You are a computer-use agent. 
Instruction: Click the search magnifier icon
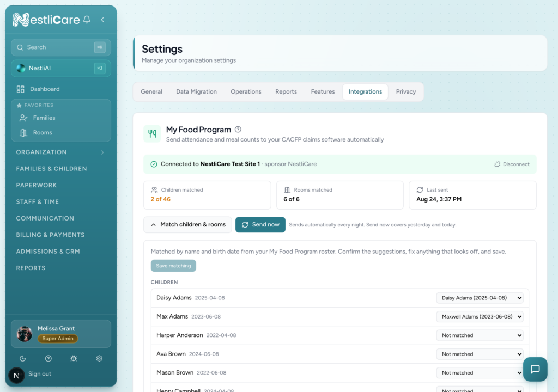click(20, 47)
